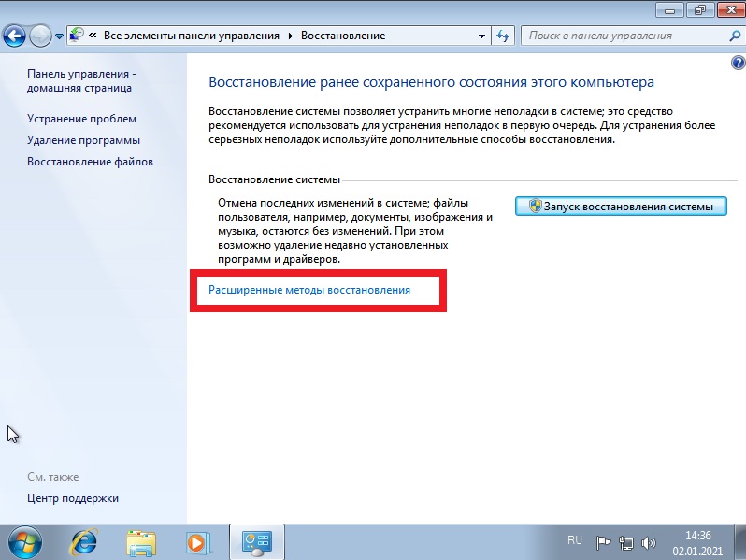Image resolution: width=746 pixels, height=560 pixels.
Task: Open Windows Media Player from taskbar
Action: click(197, 542)
